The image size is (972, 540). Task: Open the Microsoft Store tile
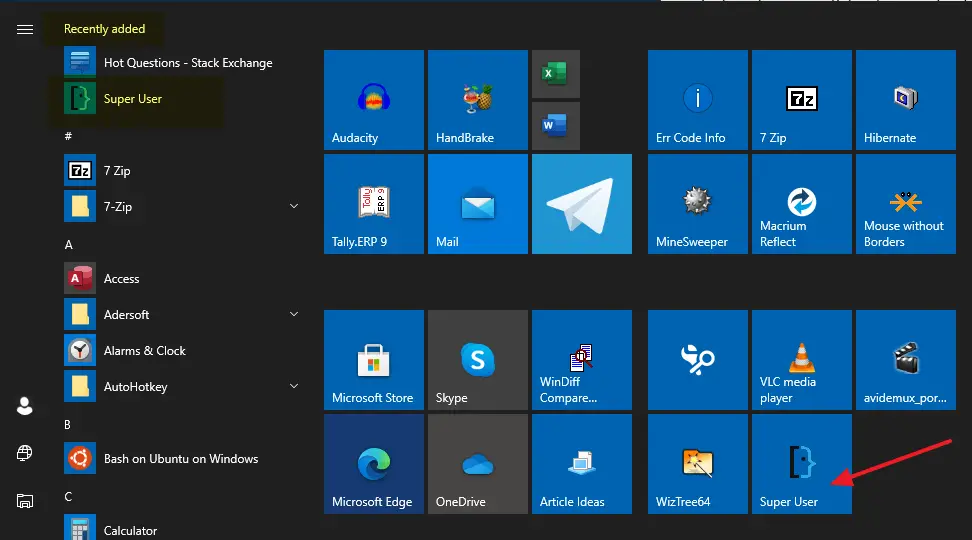(374, 360)
